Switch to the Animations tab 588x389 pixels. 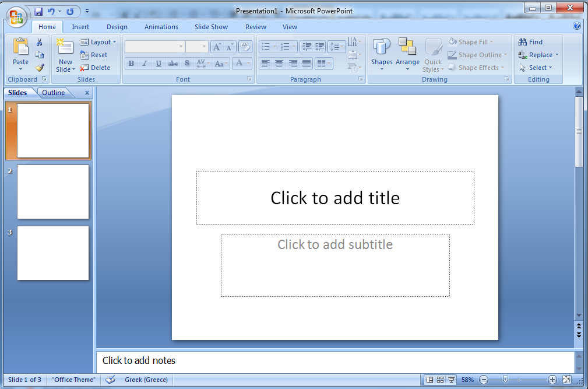pos(161,27)
